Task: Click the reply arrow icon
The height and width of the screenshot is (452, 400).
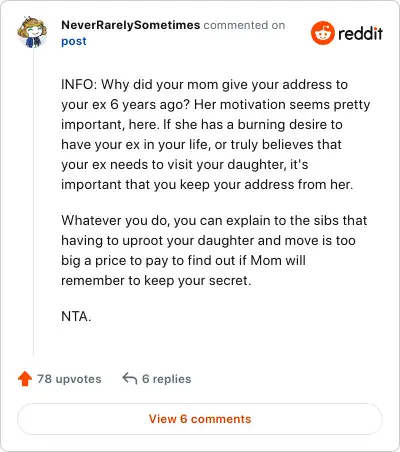Action: 130,379
